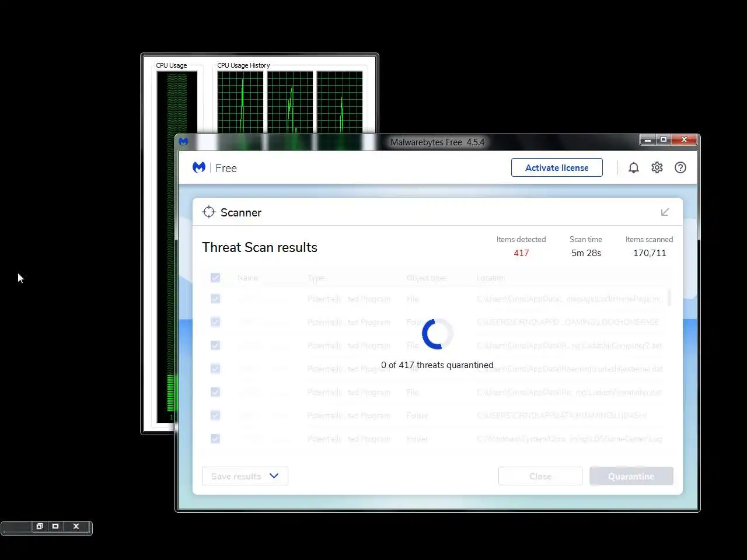Click the Close button in Scanner
The image size is (747, 560).
coord(540,476)
